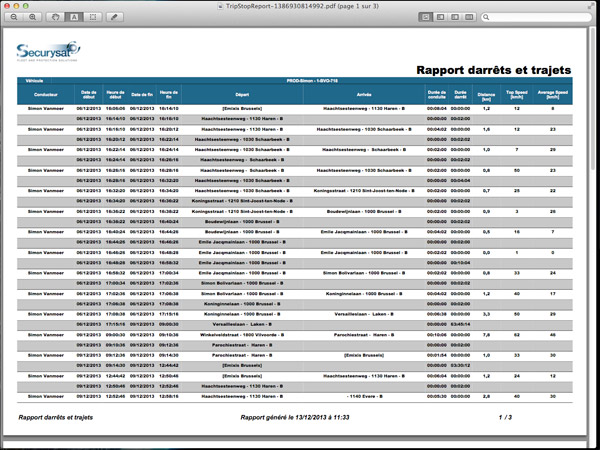Click the stop duration '00:10:04' cell
The image size is (600, 450).
460,263
